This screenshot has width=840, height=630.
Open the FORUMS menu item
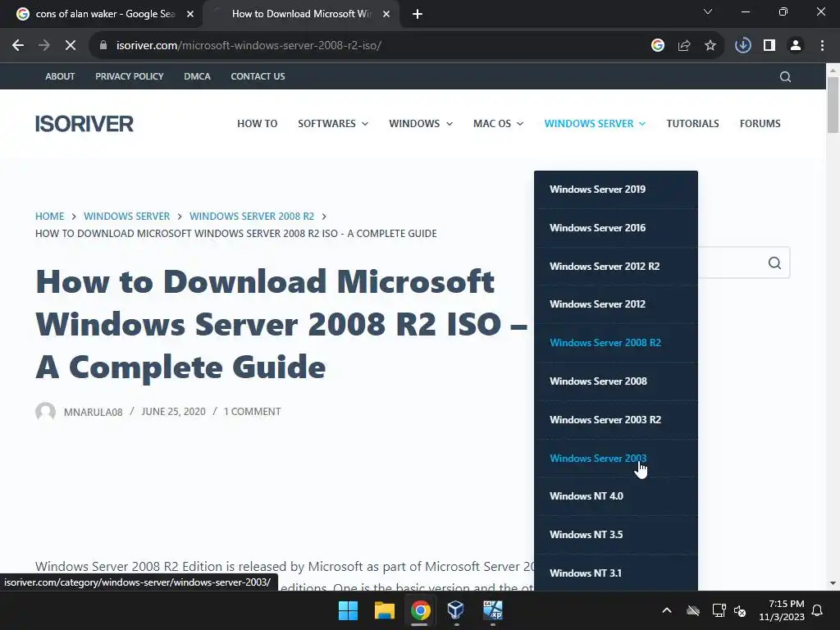pos(760,124)
